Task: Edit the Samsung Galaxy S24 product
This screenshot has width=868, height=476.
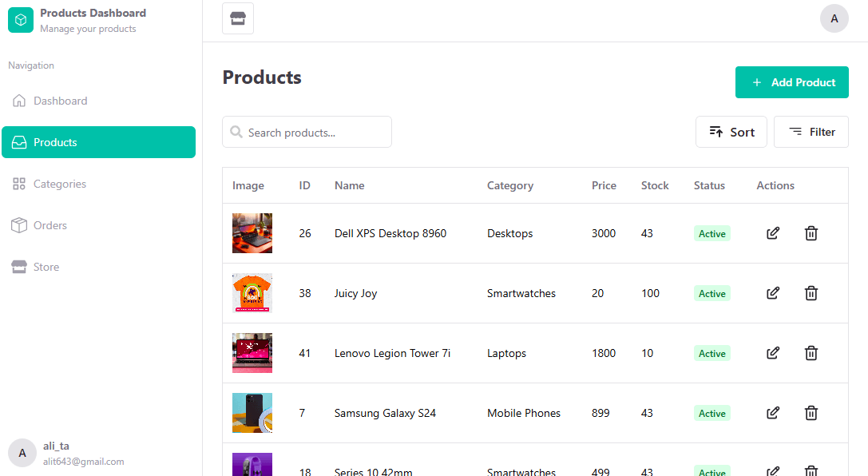Action: click(x=773, y=412)
